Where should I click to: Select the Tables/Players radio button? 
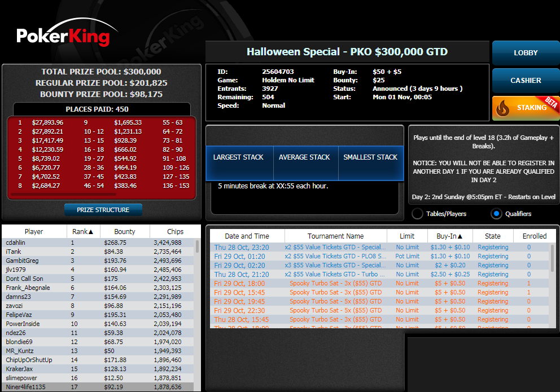point(418,214)
